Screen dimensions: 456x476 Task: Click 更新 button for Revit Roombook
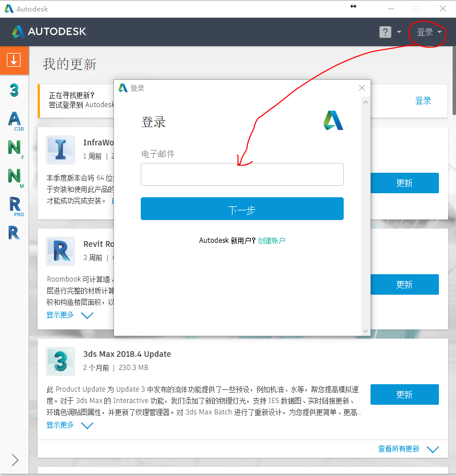(x=404, y=284)
